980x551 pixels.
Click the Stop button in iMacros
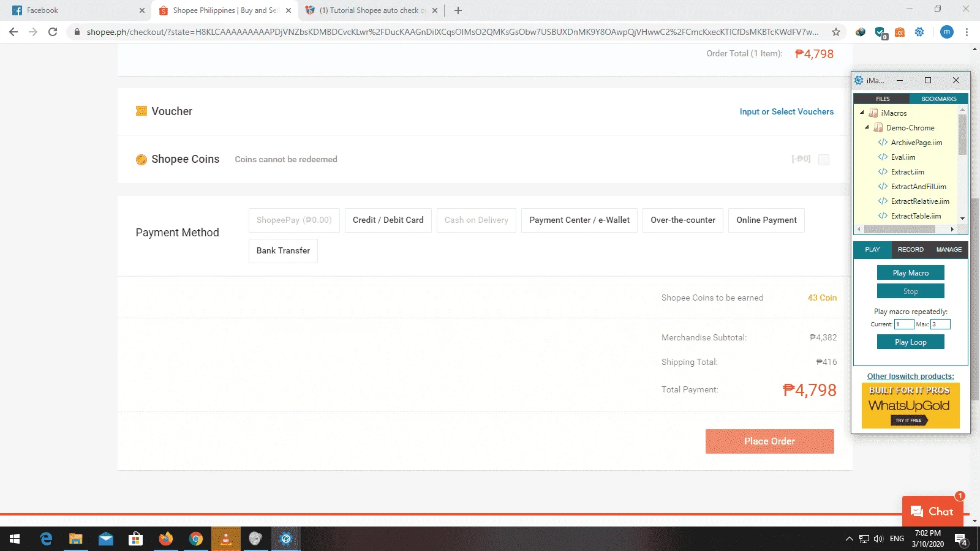911,291
